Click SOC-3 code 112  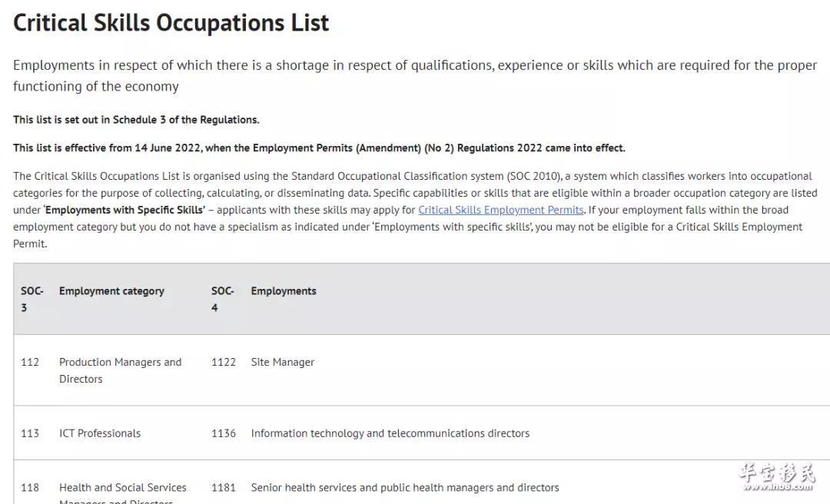[x=30, y=362]
